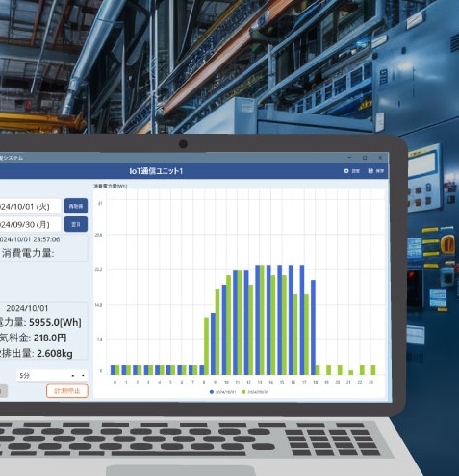The image size is (459, 476).
Task: Select the 2024/10/01 (火) date field
Action: pyautogui.click(x=30, y=206)
